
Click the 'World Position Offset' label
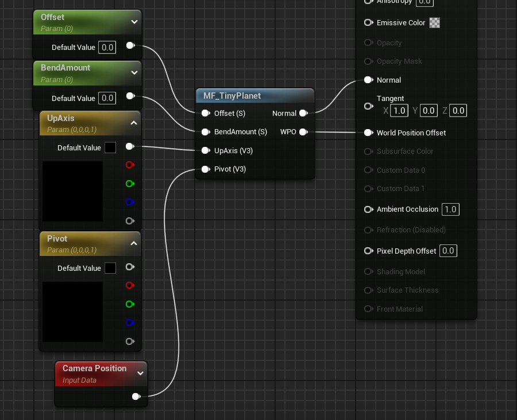[x=411, y=133]
